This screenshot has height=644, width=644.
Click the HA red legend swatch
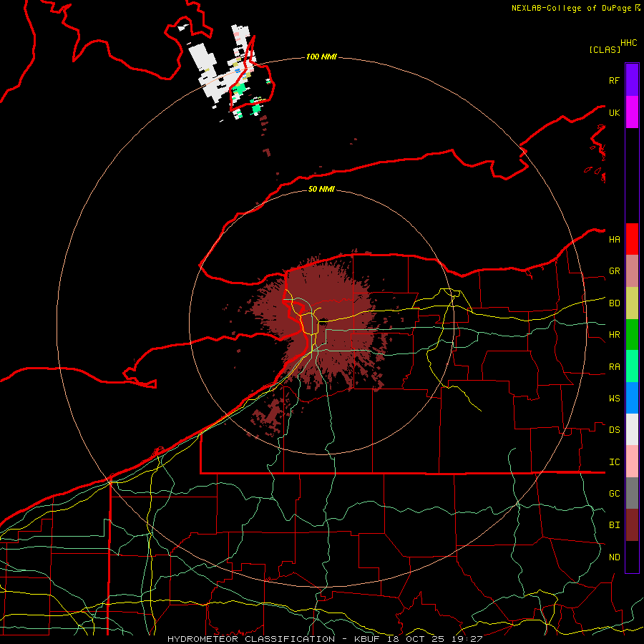(632, 239)
